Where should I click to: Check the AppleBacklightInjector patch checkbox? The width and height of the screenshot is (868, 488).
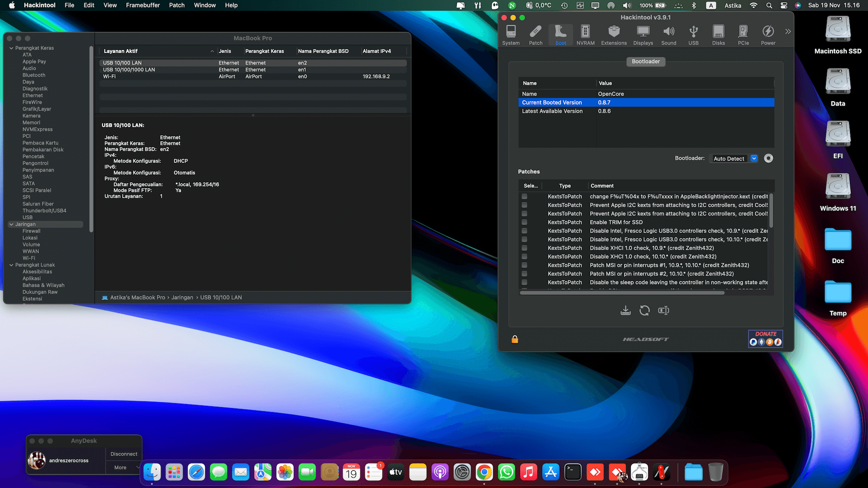pos(524,197)
